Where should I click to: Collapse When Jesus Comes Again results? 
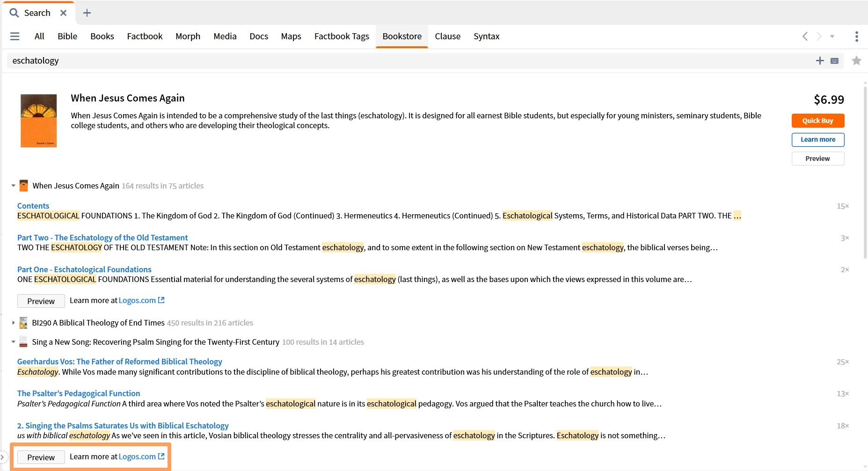13,186
